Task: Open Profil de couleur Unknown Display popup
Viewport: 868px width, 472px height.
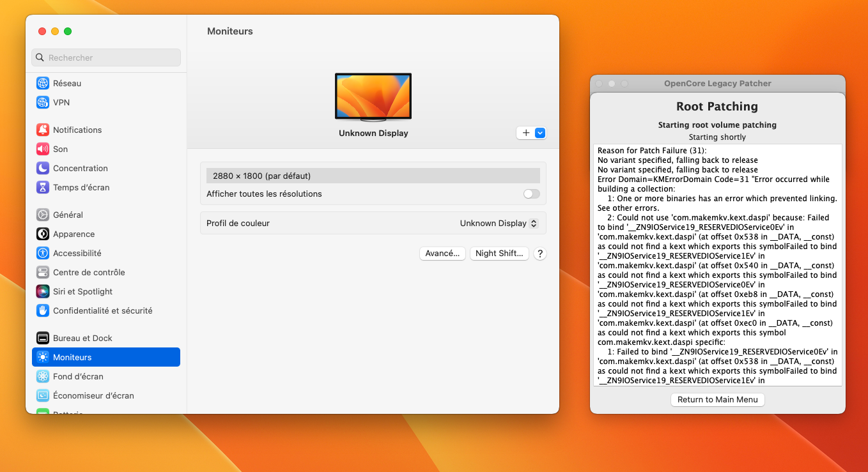Action: click(x=499, y=224)
